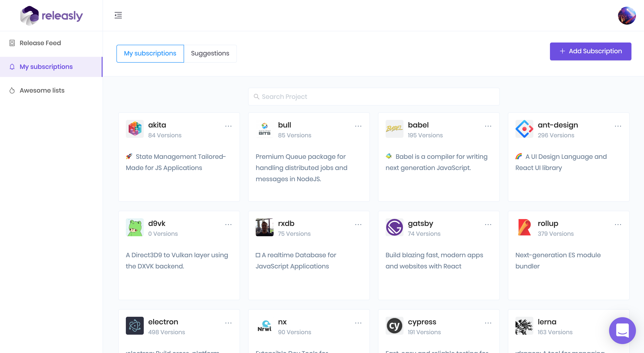Screen dimensions: 644x353
Task: Click '498 Versions' under electron
Action: click(x=167, y=332)
